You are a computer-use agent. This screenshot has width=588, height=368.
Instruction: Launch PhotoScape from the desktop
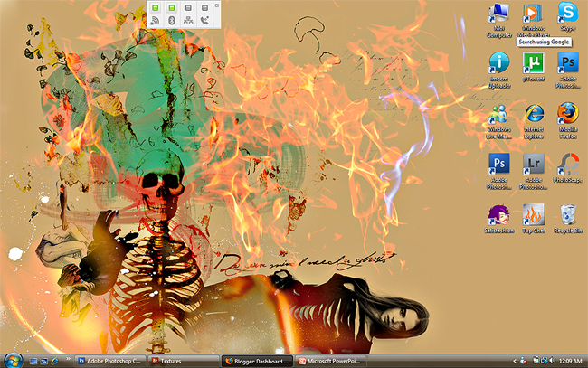[568, 168]
